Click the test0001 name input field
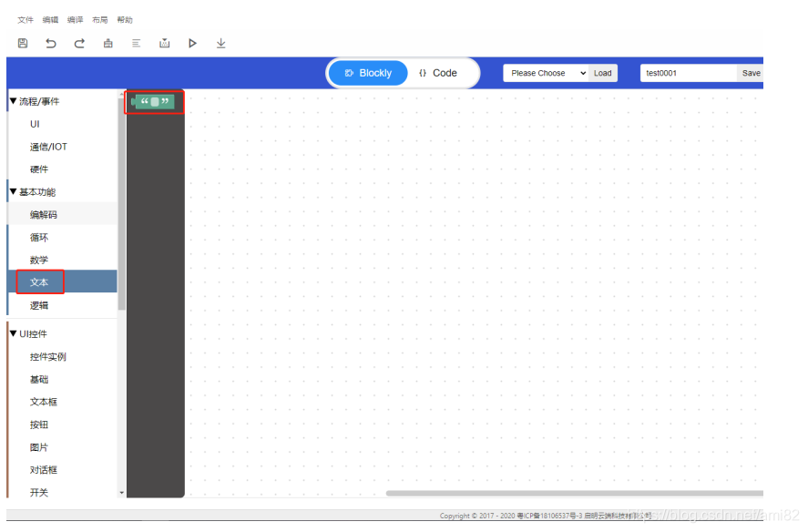Image resolution: width=808 pixels, height=532 pixels. coord(689,73)
